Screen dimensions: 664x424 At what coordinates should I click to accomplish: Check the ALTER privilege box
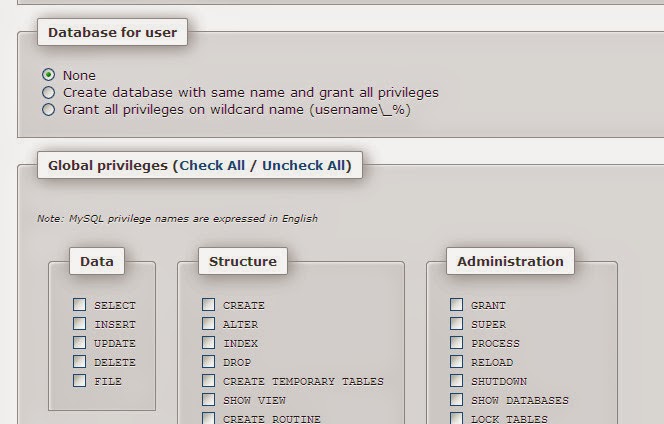(x=208, y=324)
